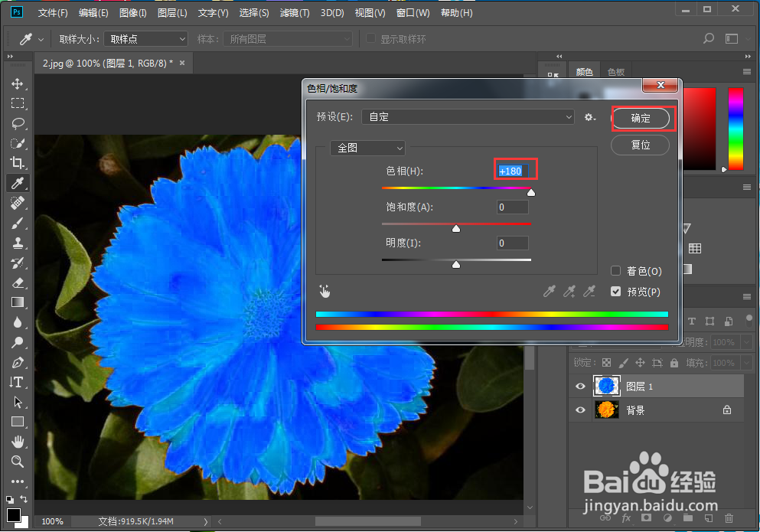The width and height of the screenshot is (760, 532).
Task: Click the add layer style fx icon
Action: 626,518
